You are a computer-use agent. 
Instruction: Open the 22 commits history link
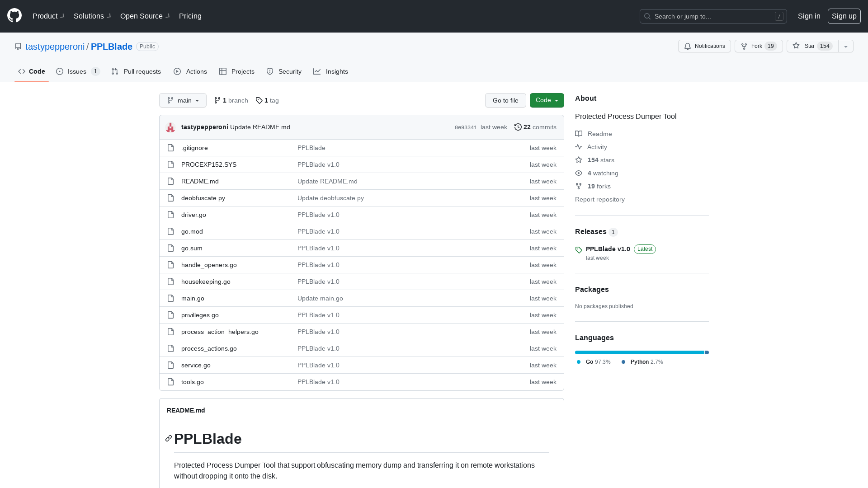pyautogui.click(x=535, y=127)
